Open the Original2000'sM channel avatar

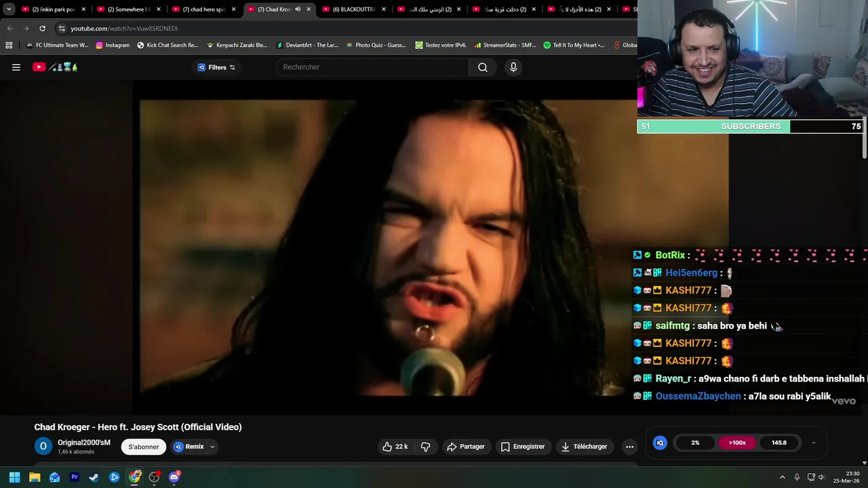coord(43,446)
